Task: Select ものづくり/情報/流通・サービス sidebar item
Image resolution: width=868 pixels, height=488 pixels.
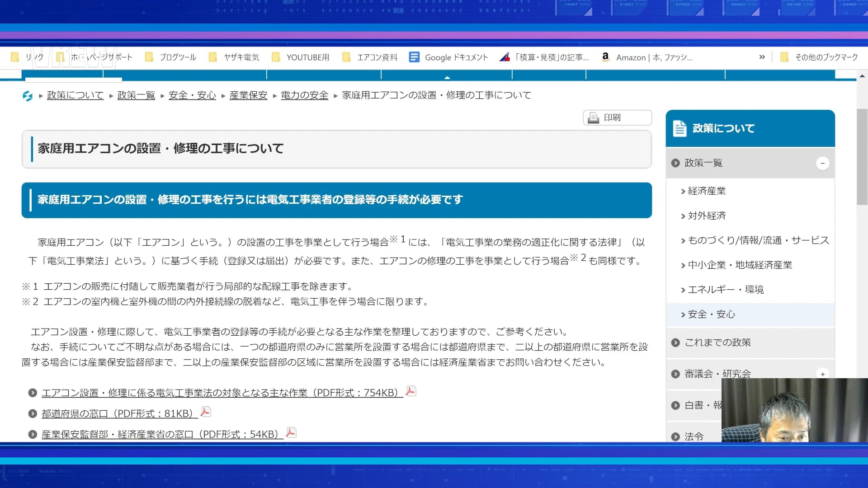Action: click(758, 240)
